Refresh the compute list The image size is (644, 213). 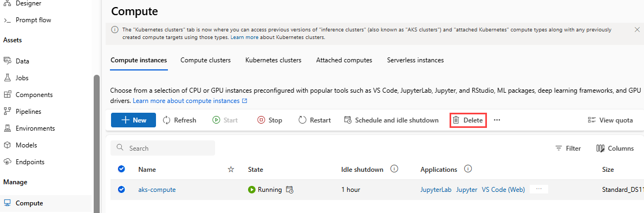[x=179, y=120]
